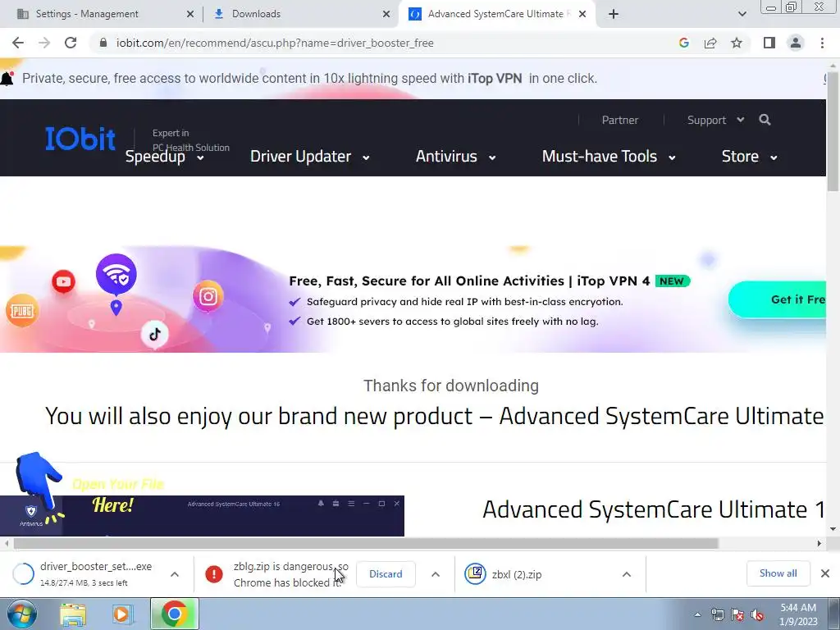Discard the blocked zblg.zip download
The image size is (840, 630).
386,573
